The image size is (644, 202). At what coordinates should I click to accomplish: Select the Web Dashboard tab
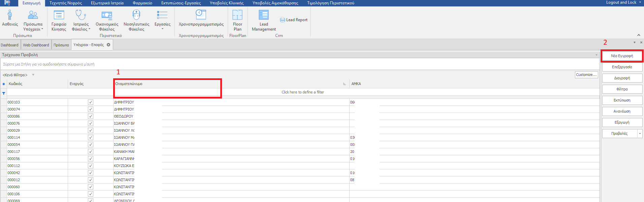[x=36, y=45]
